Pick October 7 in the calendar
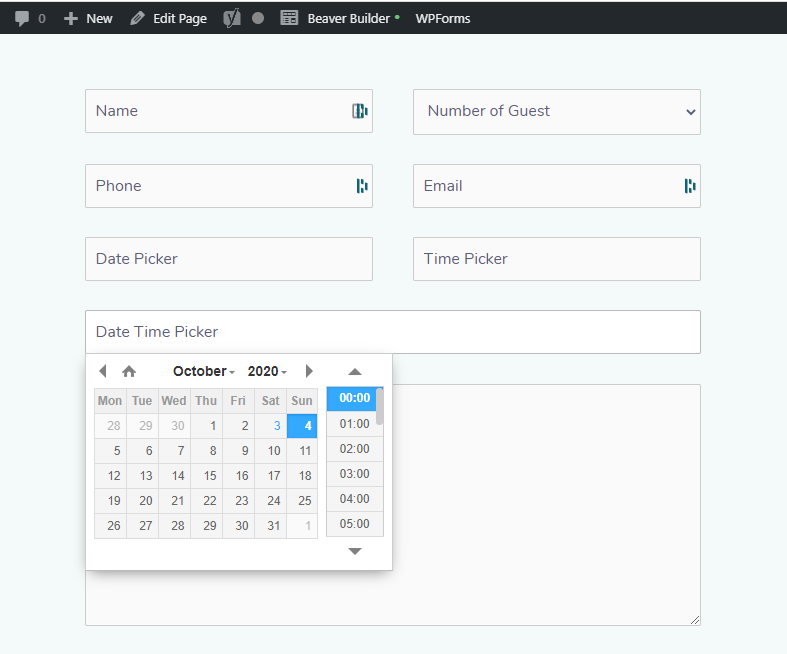This screenshot has width=787, height=654. click(175, 451)
